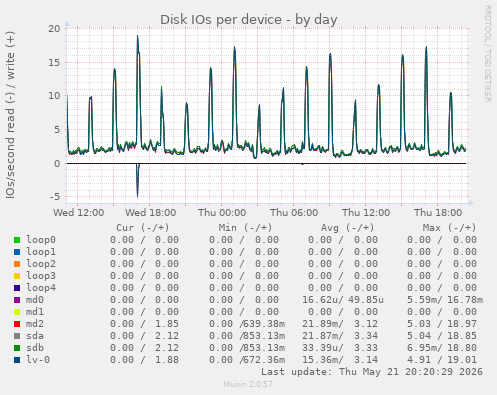
Task: Click sdb max value '6.95m/ 18.80'
Action: pyautogui.click(x=442, y=348)
